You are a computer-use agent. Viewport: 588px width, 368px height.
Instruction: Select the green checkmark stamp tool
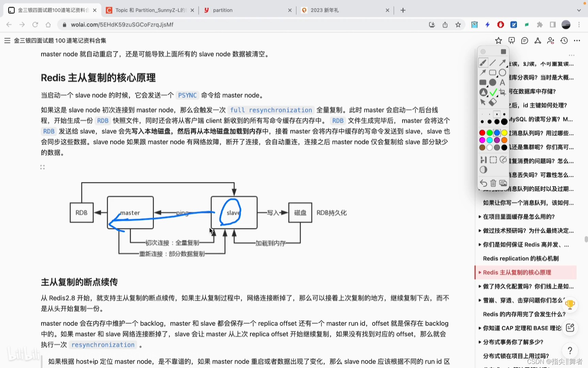pos(493,92)
